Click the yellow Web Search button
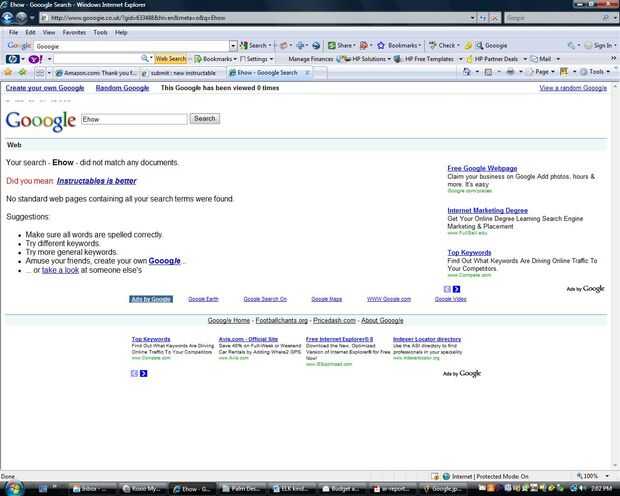Viewport: 620px width, 496px height. click(x=170, y=59)
